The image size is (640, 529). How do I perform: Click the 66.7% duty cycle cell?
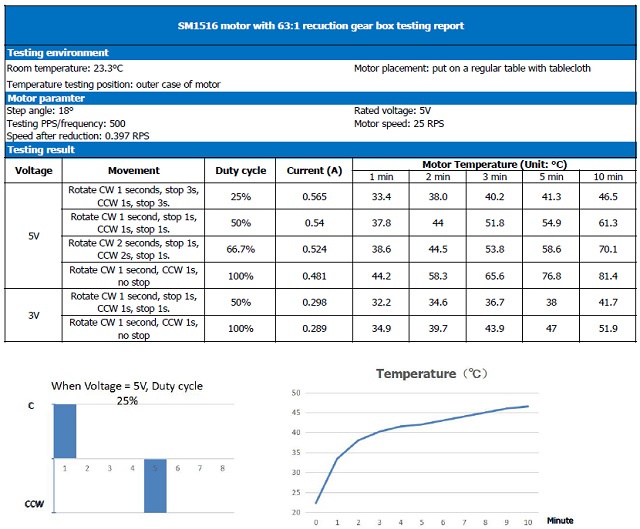pos(240,249)
